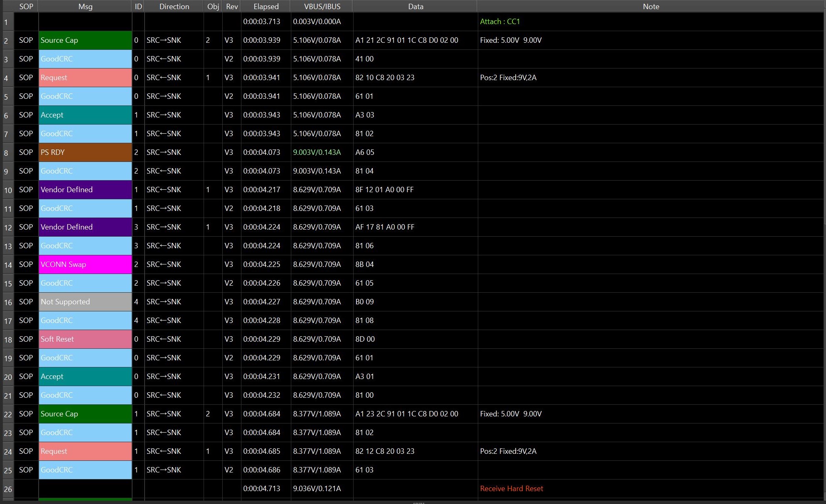Image resolution: width=826 pixels, height=504 pixels.
Task: Click the SOP column header
Action: [x=26, y=6]
